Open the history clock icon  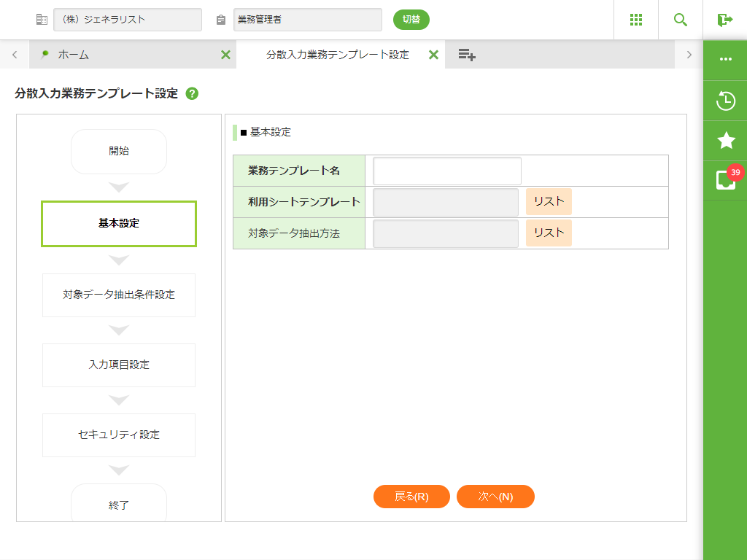725,101
